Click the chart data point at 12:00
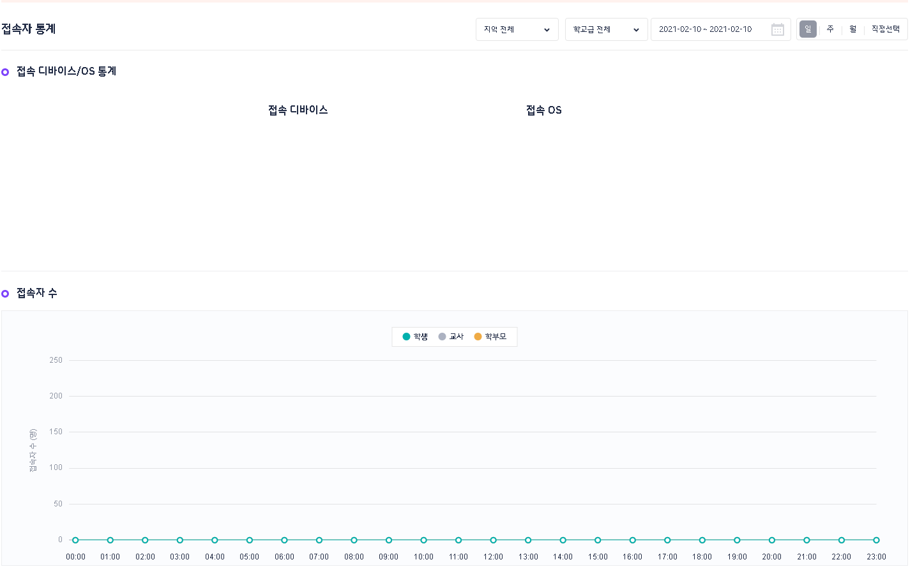Image resolution: width=924 pixels, height=569 pixels. coord(493,540)
